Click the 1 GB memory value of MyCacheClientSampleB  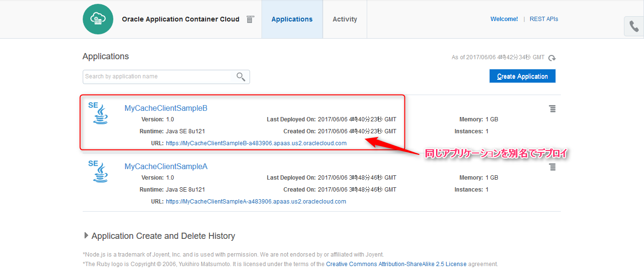[x=492, y=119]
